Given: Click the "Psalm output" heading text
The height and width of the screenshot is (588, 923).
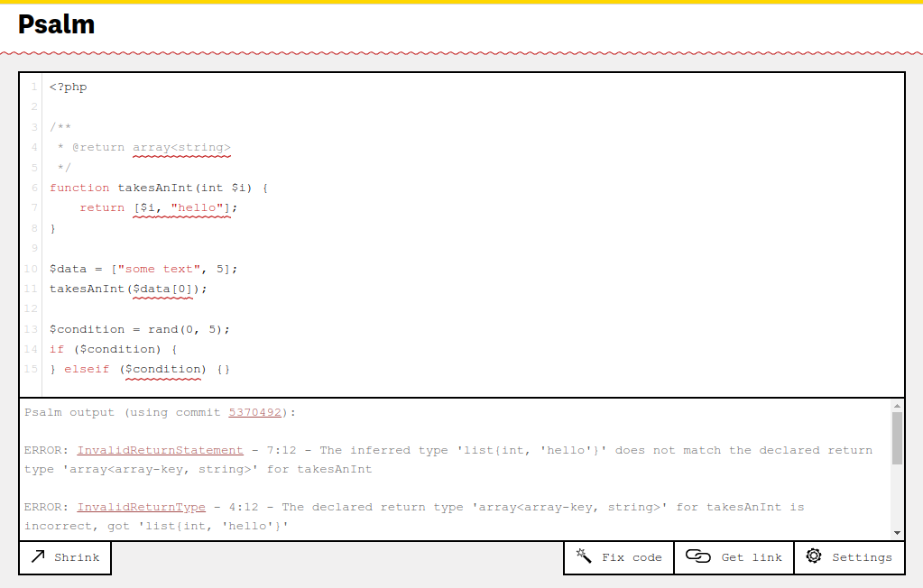Looking at the screenshot, I should [69, 413].
